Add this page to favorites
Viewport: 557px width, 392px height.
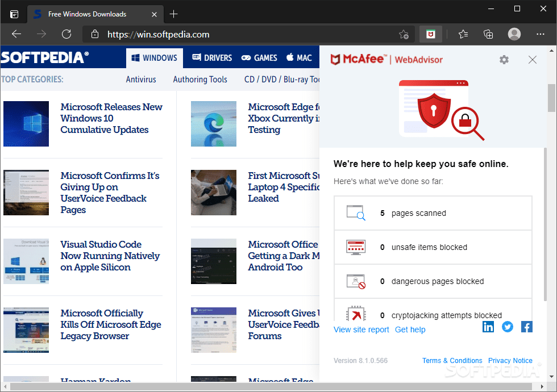tap(404, 34)
